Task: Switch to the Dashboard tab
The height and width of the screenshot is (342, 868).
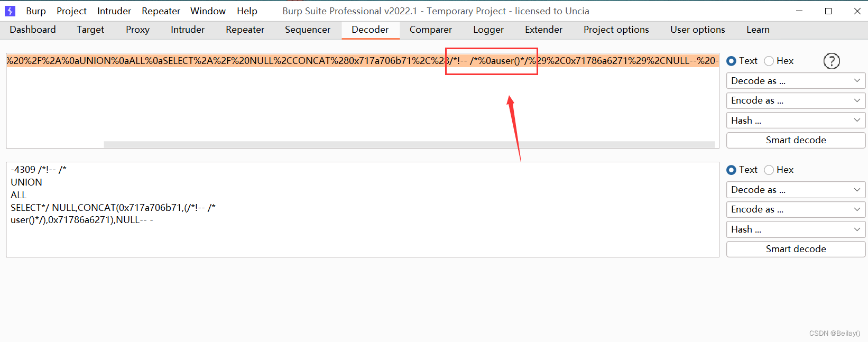Action: tap(33, 30)
